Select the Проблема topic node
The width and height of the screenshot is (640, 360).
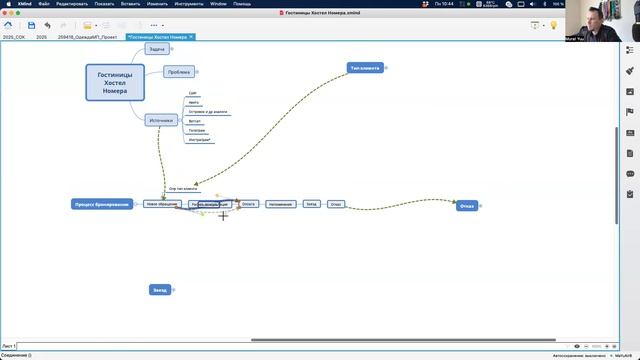click(179, 72)
